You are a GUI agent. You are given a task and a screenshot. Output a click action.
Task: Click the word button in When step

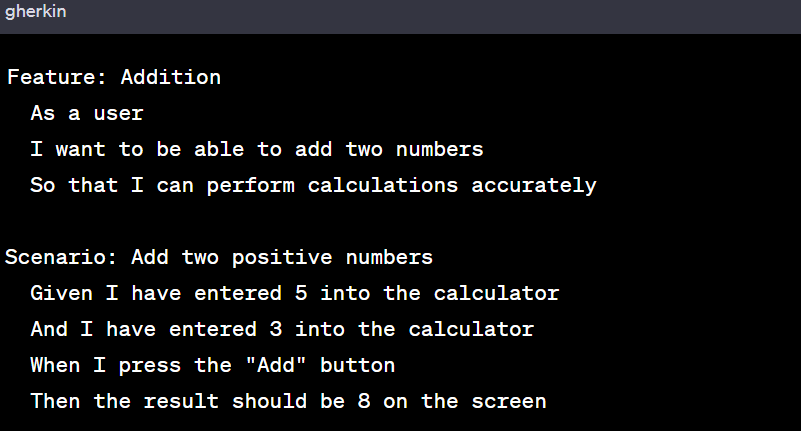(358, 365)
